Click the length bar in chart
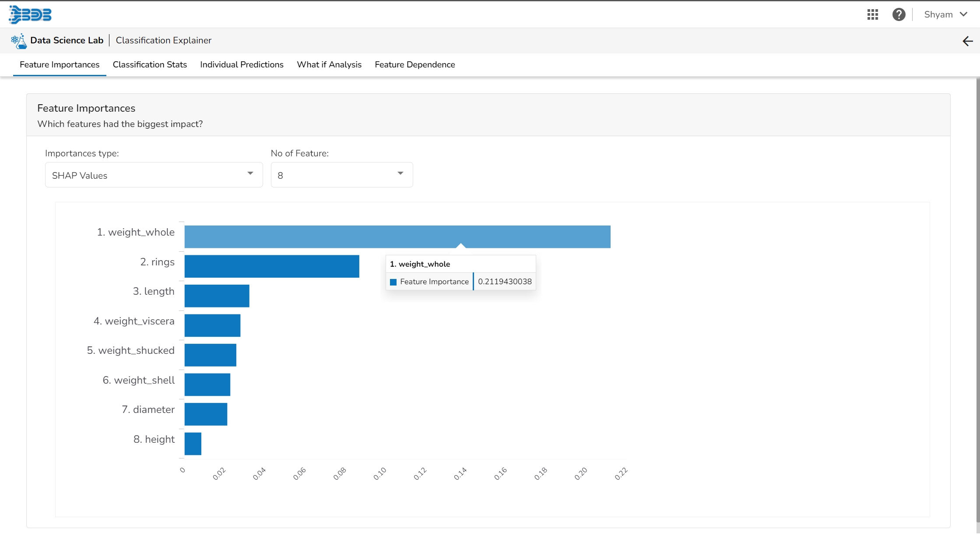Viewport: 980px width, 536px height. click(x=217, y=296)
